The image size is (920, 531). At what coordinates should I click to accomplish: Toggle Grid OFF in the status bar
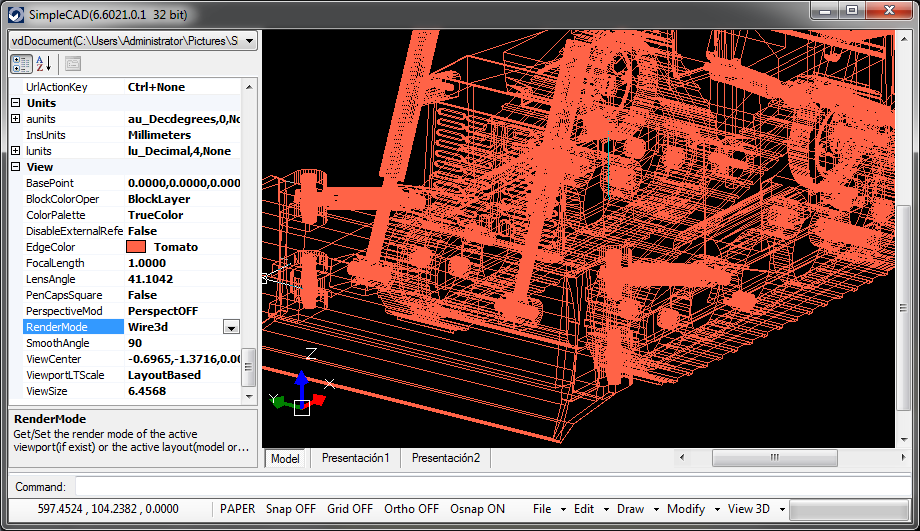[350, 509]
